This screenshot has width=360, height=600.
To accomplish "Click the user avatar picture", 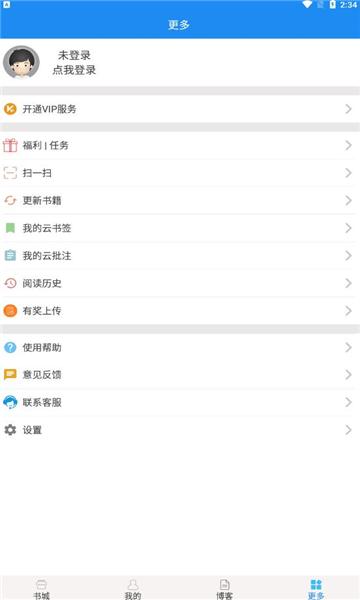I will 21,62.
